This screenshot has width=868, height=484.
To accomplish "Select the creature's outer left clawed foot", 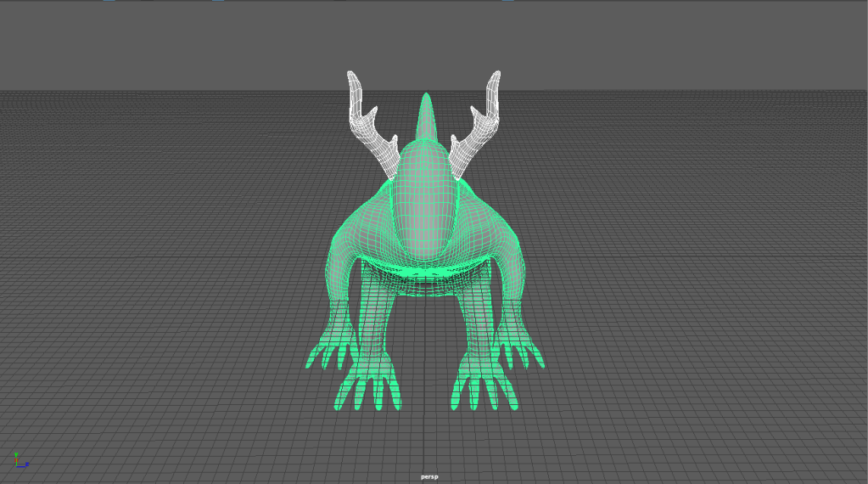I will (328, 352).
